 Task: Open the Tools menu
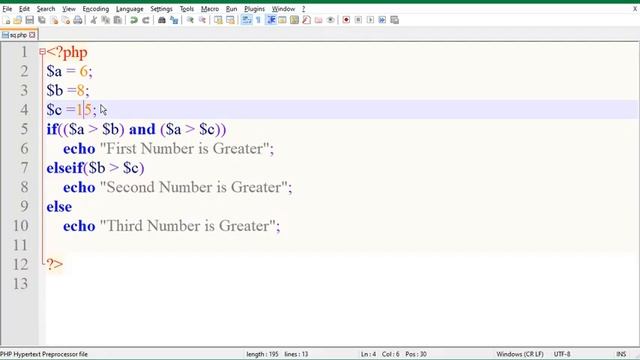pos(187,9)
